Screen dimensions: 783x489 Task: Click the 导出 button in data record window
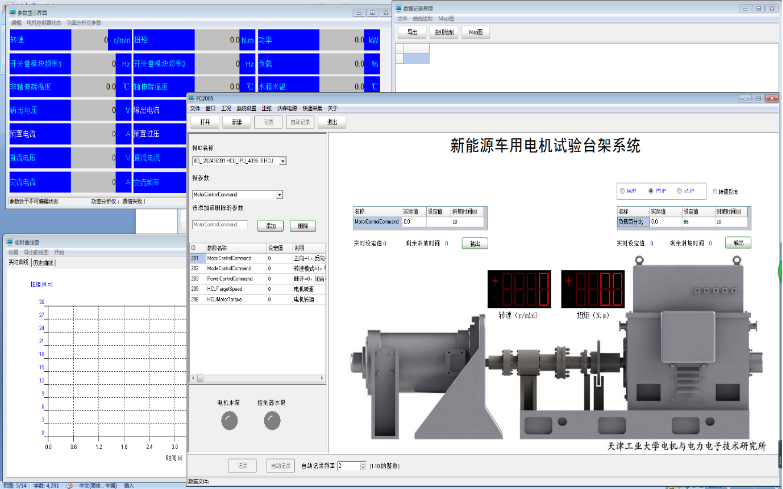411,32
